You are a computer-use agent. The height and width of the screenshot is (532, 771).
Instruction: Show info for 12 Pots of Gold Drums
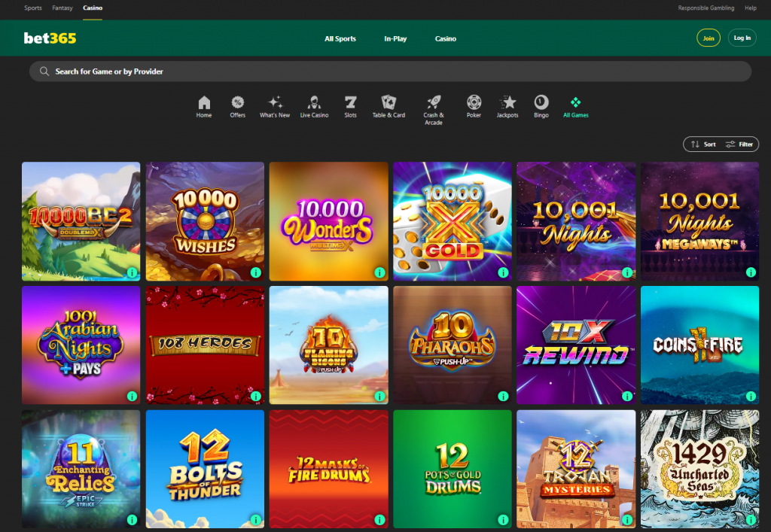[503, 520]
